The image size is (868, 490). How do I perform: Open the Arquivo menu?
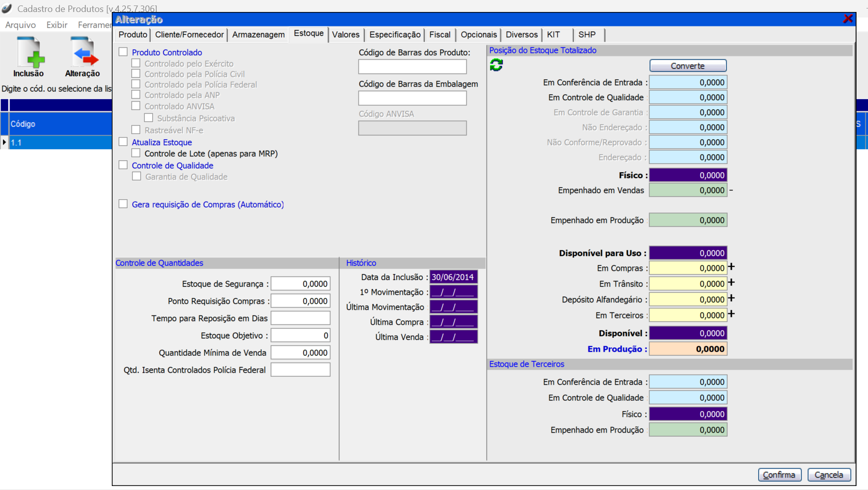[x=20, y=24]
